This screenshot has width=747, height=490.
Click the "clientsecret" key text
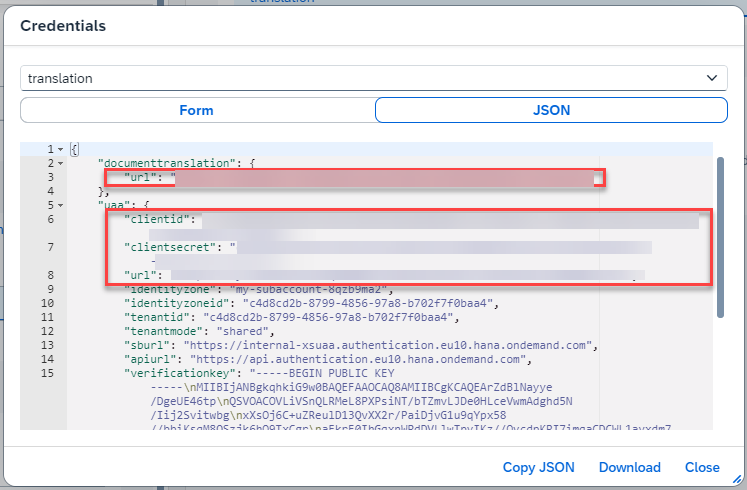(171, 248)
